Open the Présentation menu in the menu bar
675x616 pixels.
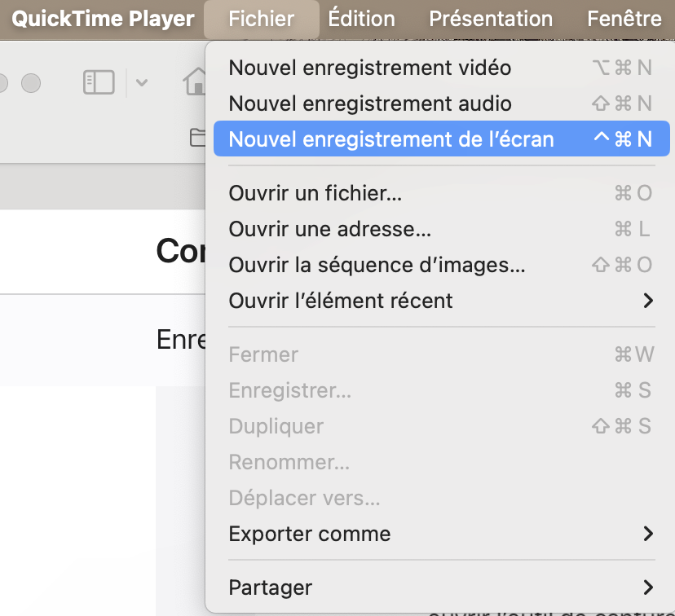tap(491, 19)
